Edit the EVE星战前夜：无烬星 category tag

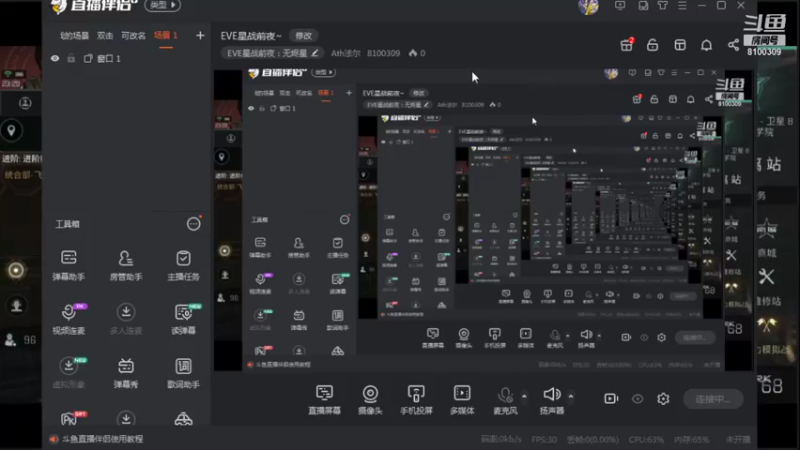click(x=273, y=53)
